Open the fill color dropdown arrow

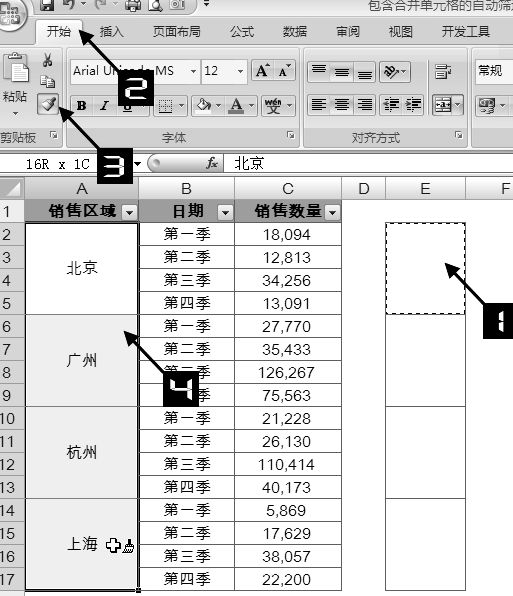point(218,105)
